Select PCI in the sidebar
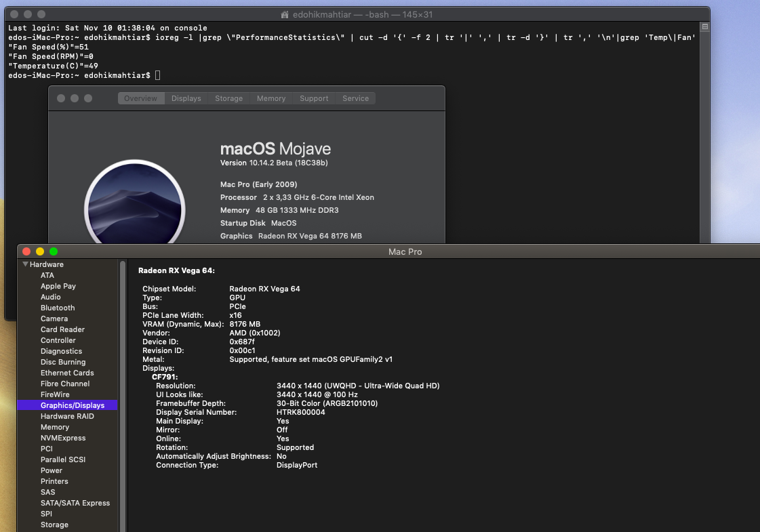 pos(47,449)
